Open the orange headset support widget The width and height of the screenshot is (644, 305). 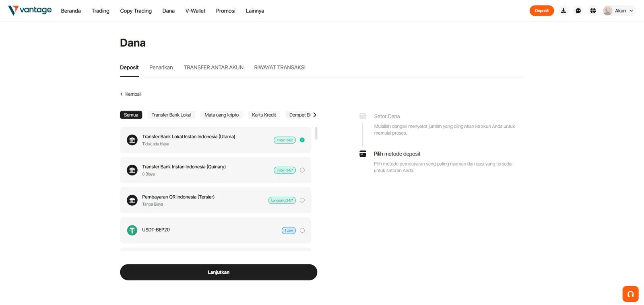pyautogui.click(x=630, y=294)
